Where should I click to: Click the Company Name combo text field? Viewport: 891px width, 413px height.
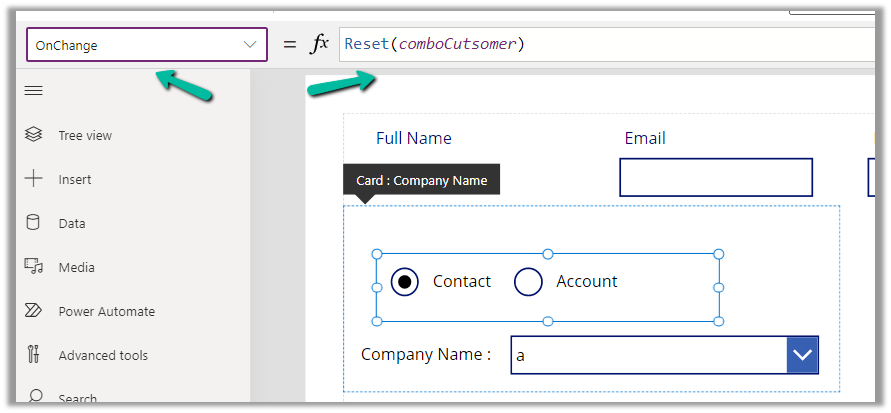[x=648, y=355]
